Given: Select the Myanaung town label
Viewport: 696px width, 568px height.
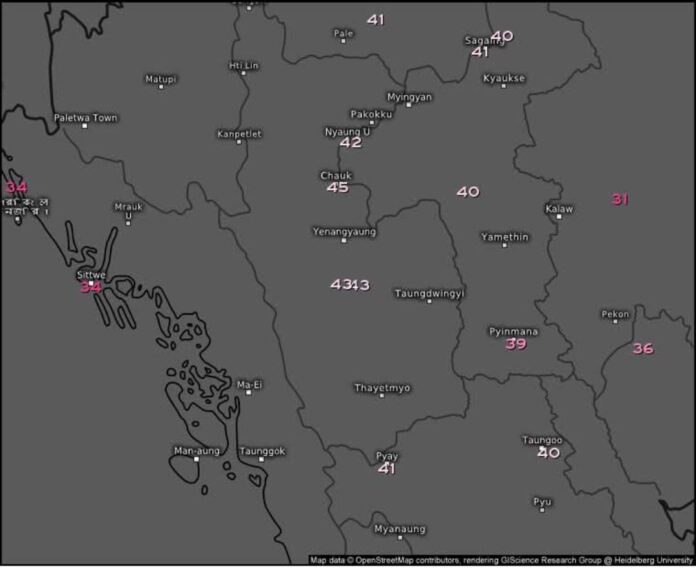Looking at the screenshot, I should tap(399, 529).
